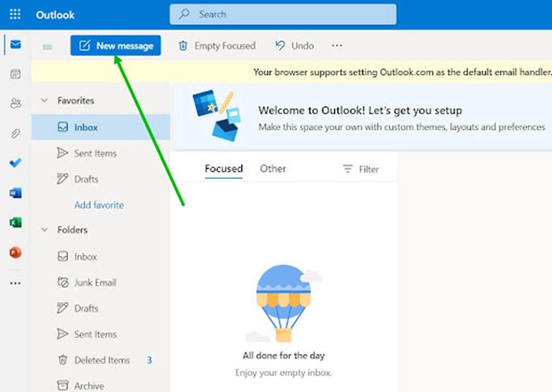The image size is (552, 392).
Task: Launch PowerPoint from the left rail
Action: point(15,252)
